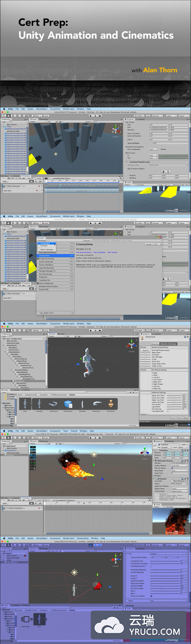Select the sun light gizmo in the Cinemachine scene
Screen dimensions: 191x644
pyautogui.click(x=74, y=572)
